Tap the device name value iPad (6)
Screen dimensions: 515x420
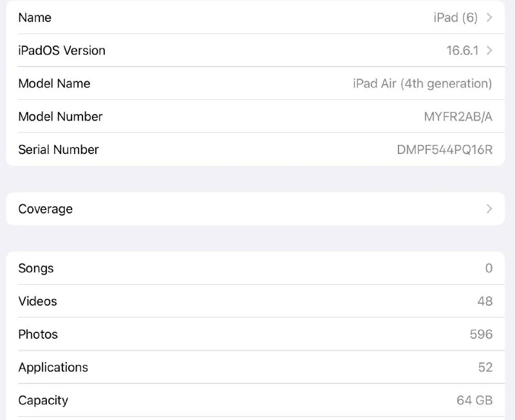click(455, 17)
